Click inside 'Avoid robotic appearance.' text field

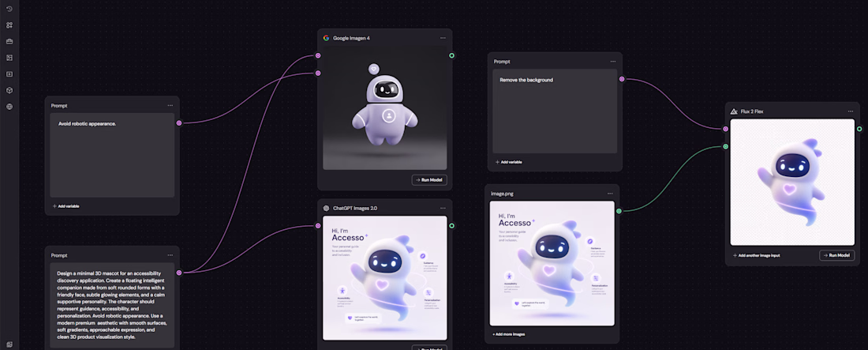[x=112, y=156]
